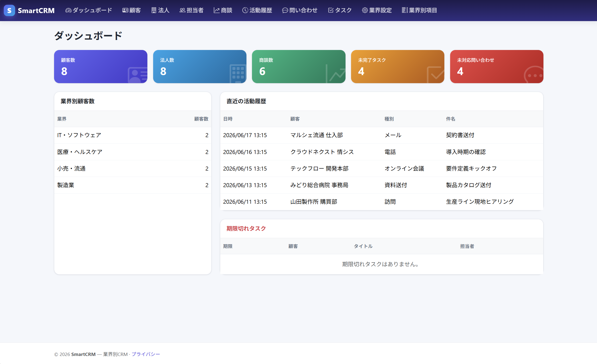Click the clock icon beside 活動履歴
This screenshot has width=597, height=364.
coord(245,10)
